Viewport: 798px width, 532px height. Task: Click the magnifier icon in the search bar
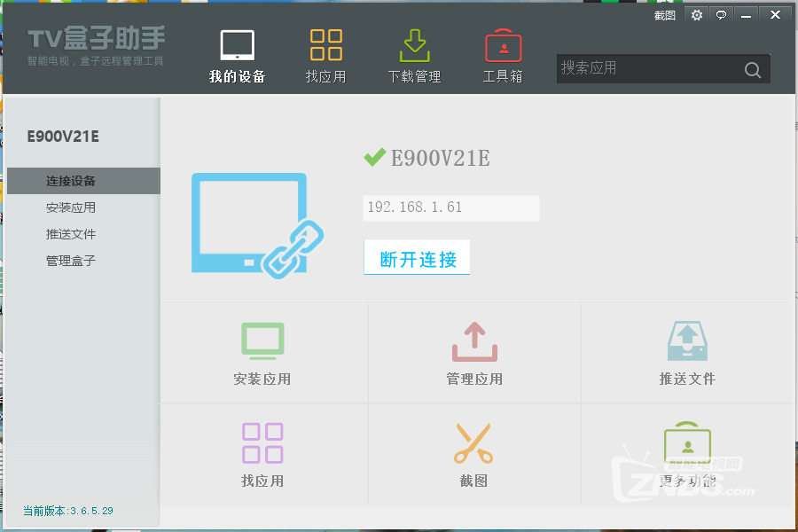pyautogui.click(x=752, y=69)
